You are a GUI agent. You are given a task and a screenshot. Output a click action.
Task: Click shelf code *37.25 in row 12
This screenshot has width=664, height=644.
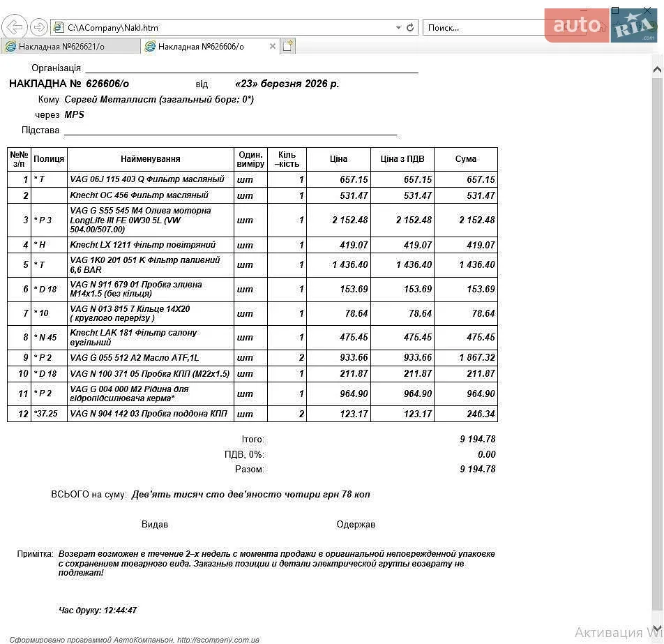(46, 414)
